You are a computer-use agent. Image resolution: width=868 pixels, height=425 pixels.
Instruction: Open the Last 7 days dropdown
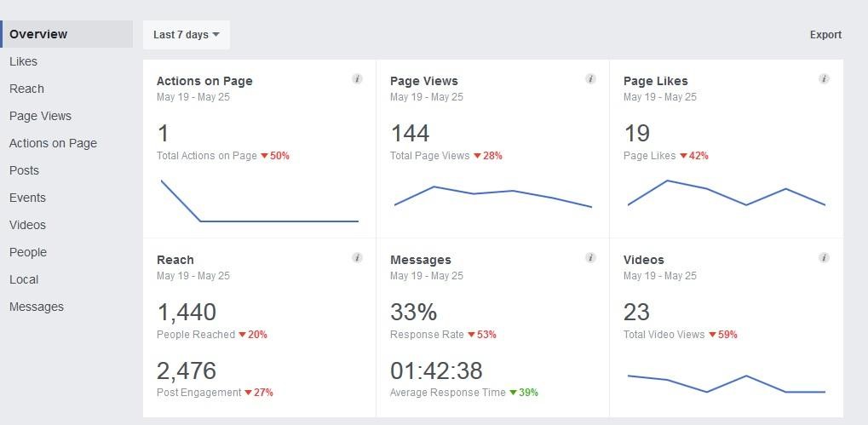tap(186, 35)
